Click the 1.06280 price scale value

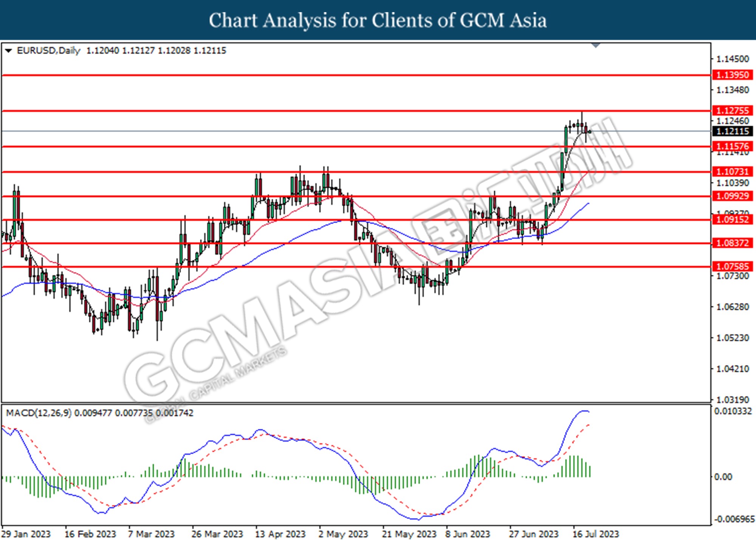pos(733,307)
